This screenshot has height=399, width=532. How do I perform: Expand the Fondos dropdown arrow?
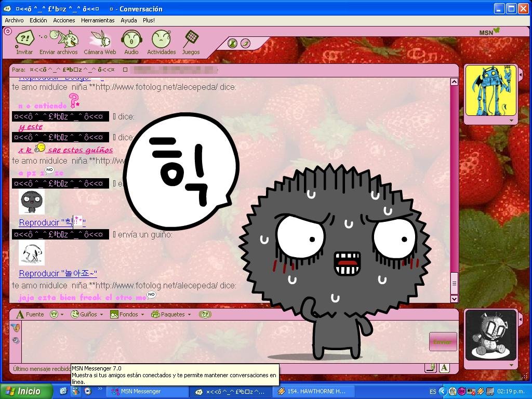pos(142,314)
